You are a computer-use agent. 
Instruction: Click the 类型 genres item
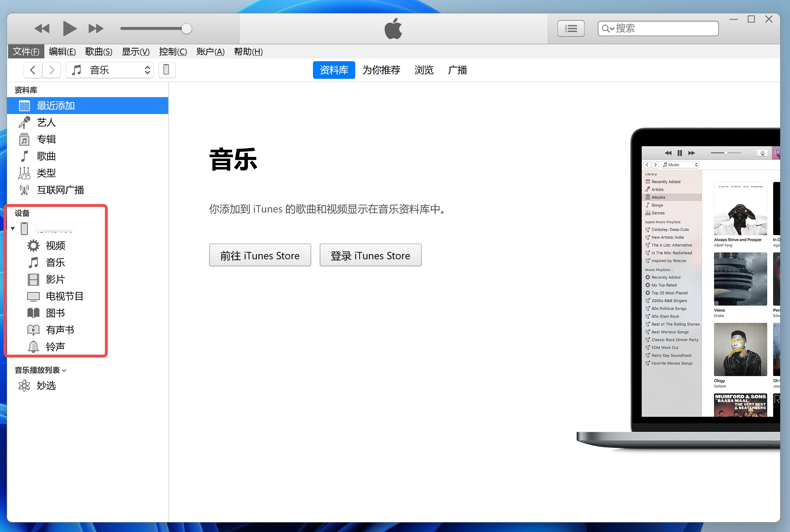46,173
